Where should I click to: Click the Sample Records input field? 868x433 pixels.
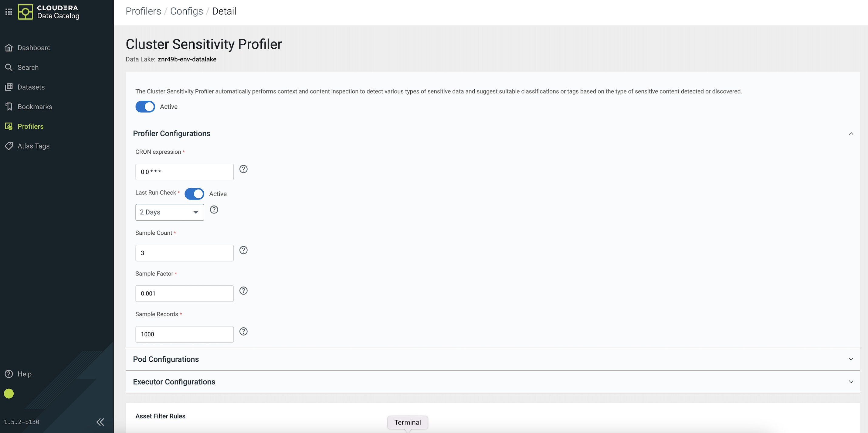coord(184,334)
